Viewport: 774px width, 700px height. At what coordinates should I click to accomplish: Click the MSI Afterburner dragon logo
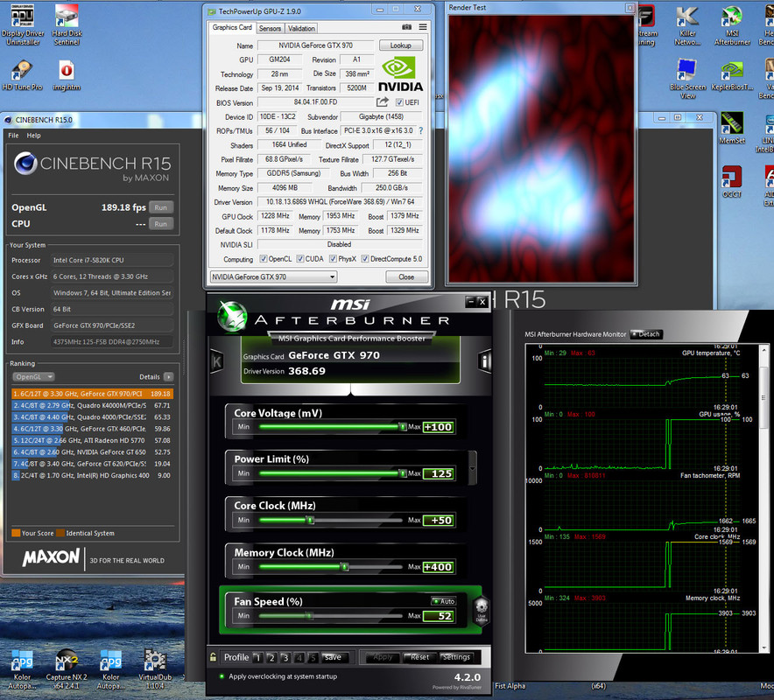pyautogui.click(x=232, y=316)
